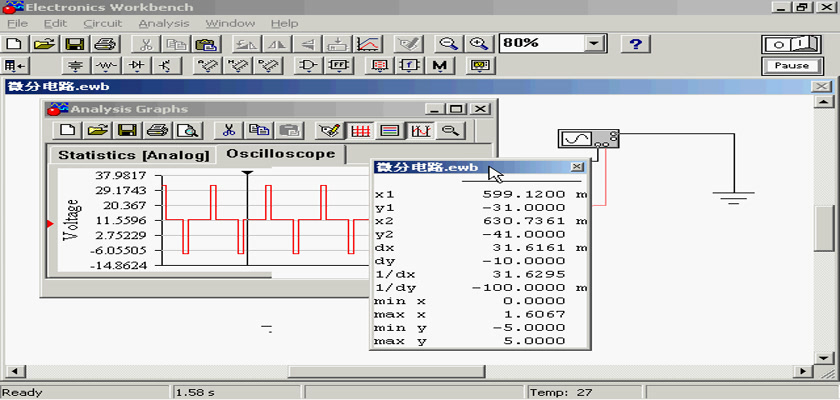The image size is (840, 400).
Task: Toggle the graph cursors button
Action: pos(420,130)
